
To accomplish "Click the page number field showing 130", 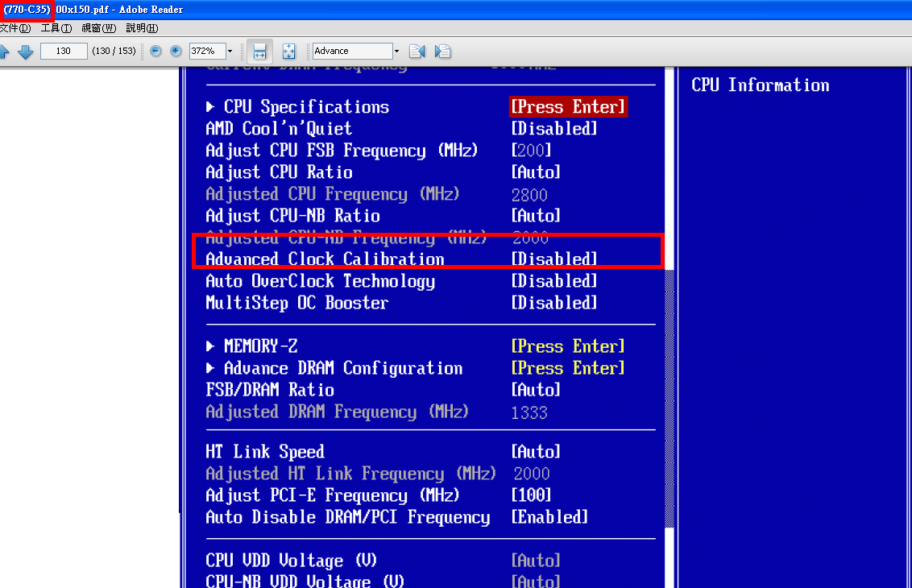I will point(64,52).
